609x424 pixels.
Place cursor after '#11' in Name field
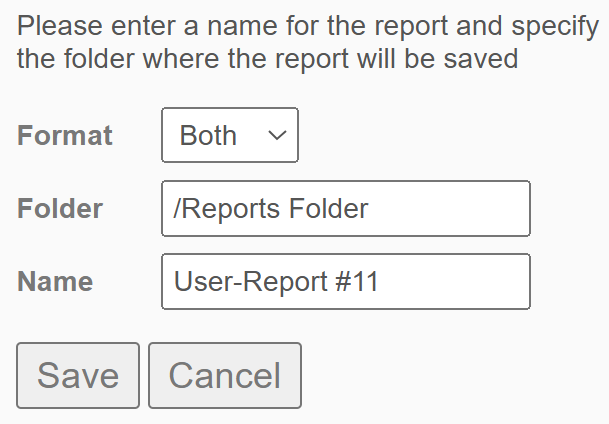pos(380,281)
